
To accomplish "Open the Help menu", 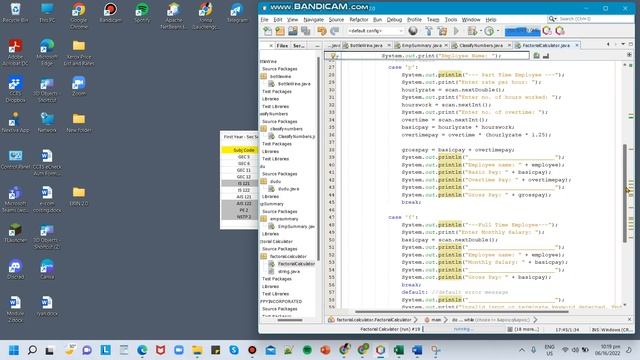I will coord(491,19).
